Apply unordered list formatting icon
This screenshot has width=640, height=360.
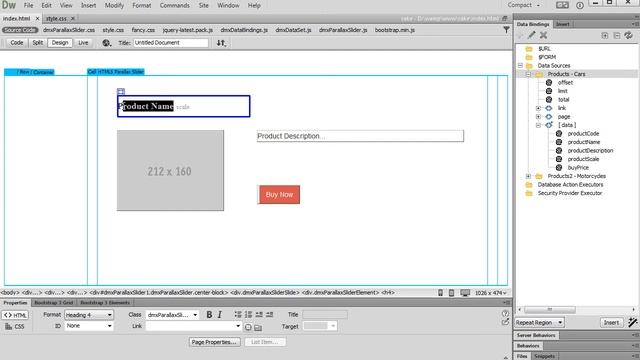(x=238, y=315)
